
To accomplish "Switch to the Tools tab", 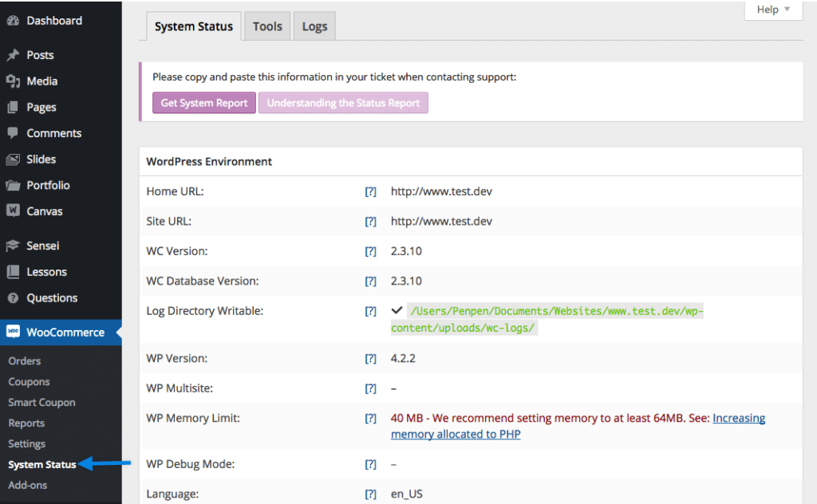I will pyautogui.click(x=266, y=26).
